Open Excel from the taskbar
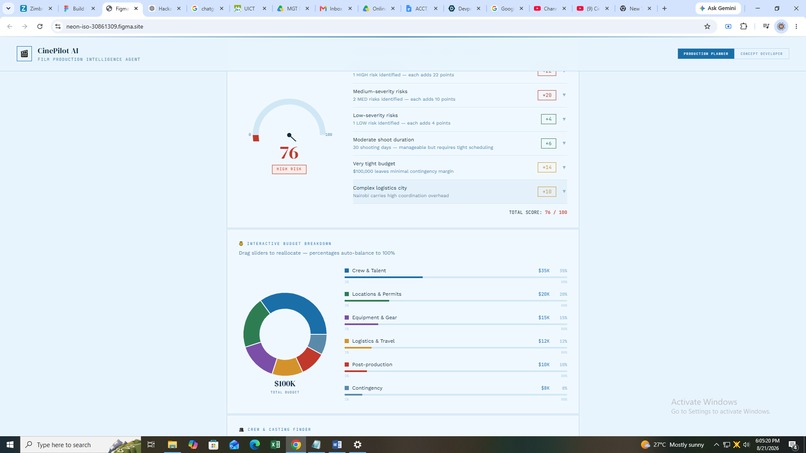This screenshot has height=453, width=806. point(275,445)
